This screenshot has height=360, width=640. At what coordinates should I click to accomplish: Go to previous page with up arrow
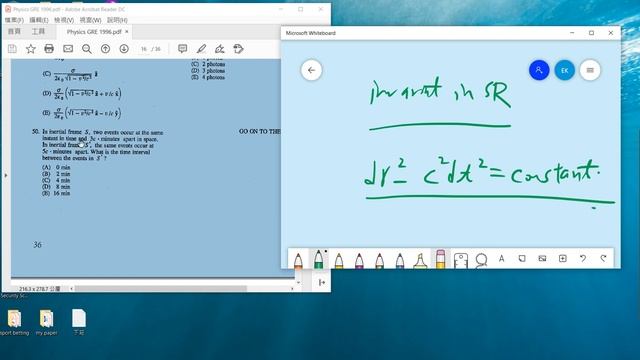[x=105, y=49]
